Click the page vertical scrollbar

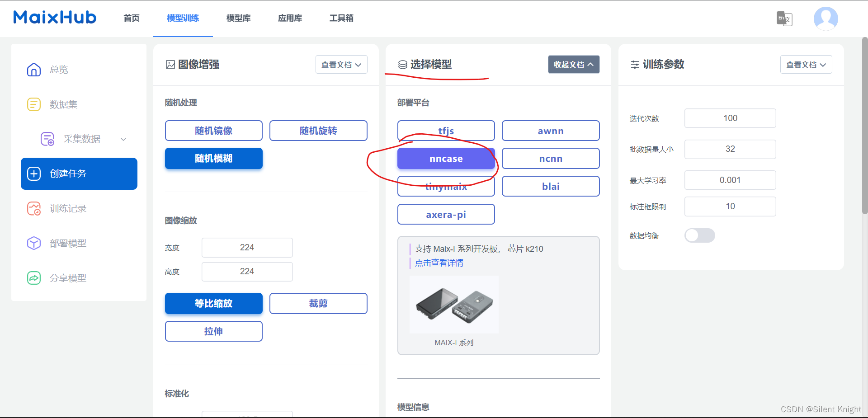[x=864, y=125]
